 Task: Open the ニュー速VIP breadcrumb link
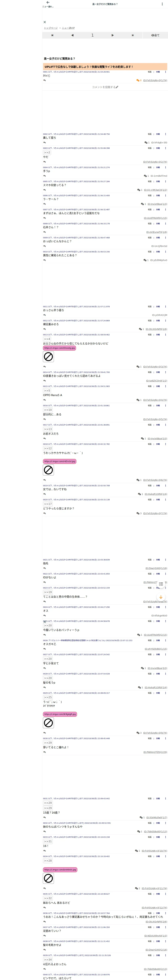[68, 28]
